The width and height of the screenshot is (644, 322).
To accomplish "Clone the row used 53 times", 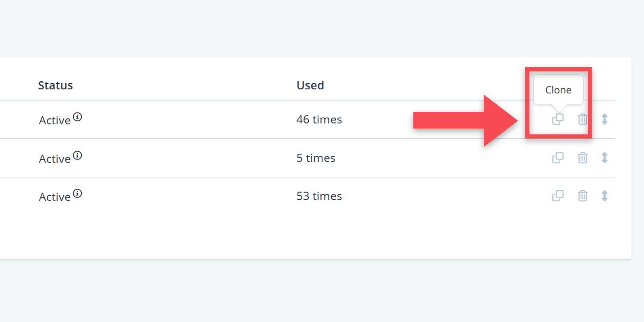I will (558, 196).
